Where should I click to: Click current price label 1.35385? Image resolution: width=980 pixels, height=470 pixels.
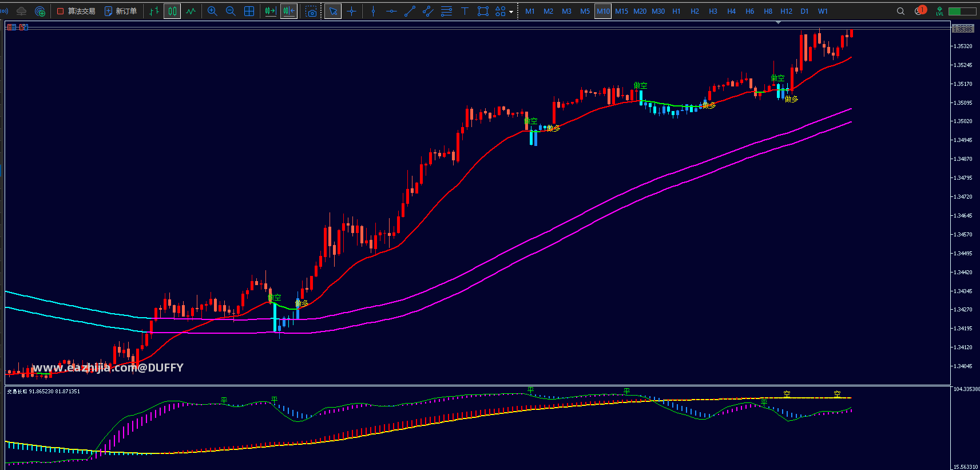(x=963, y=29)
